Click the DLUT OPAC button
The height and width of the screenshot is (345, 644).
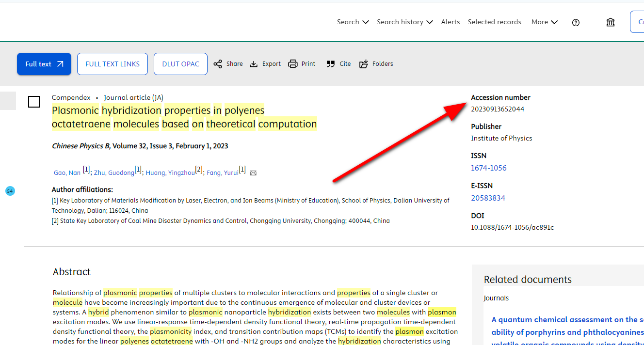click(x=180, y=64)
